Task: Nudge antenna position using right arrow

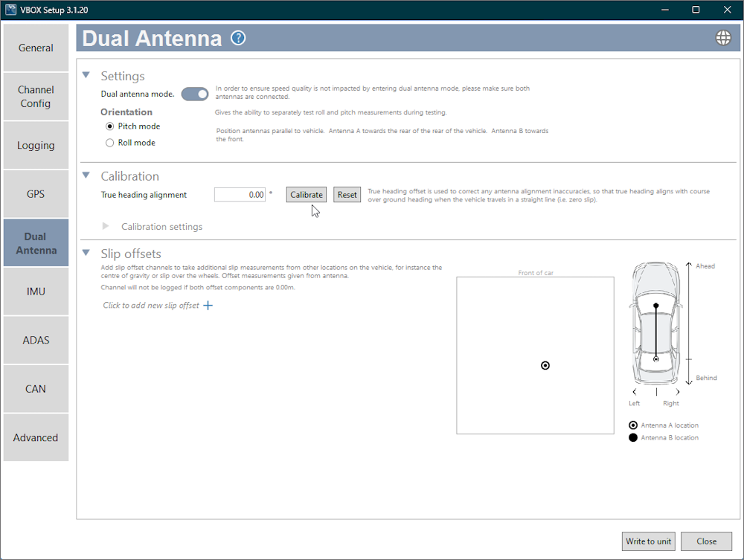Action: (677, 391)
